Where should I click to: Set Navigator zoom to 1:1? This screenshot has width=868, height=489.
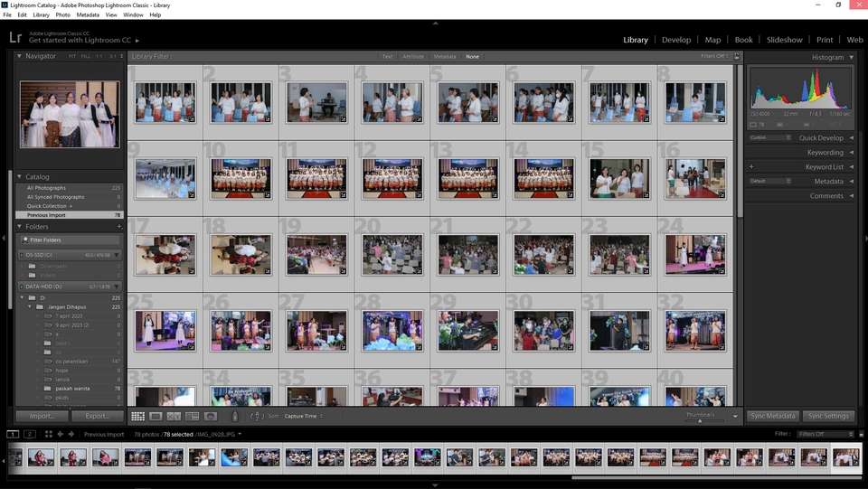coord(99,56)
